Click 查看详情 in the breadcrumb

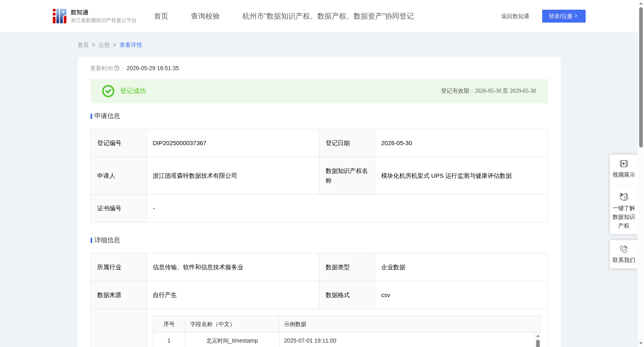pos(131,45)
